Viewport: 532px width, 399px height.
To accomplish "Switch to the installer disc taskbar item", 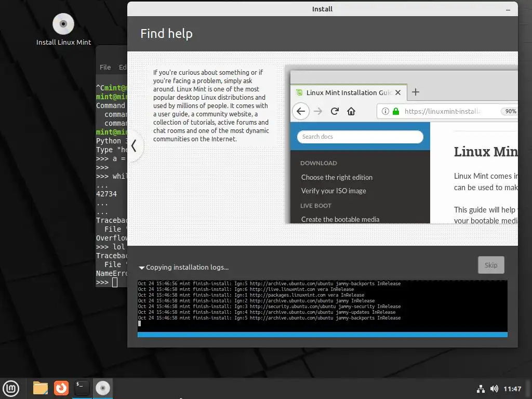I will click(102, 388).
